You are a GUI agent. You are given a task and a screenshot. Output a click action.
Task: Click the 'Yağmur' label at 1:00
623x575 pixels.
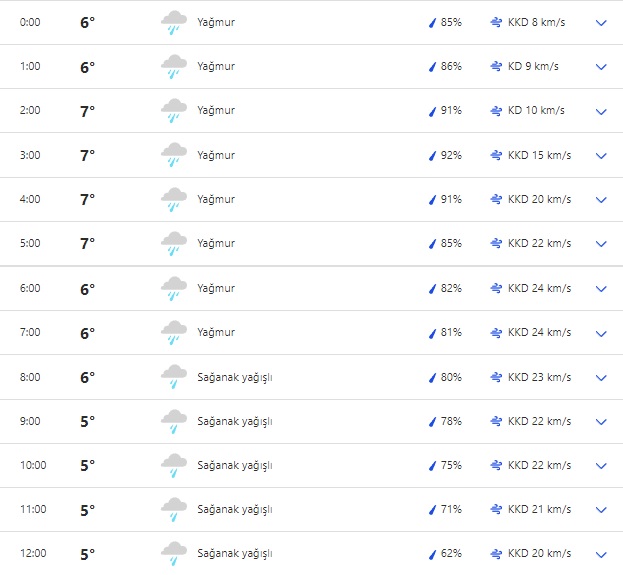(x=216, y=66)
